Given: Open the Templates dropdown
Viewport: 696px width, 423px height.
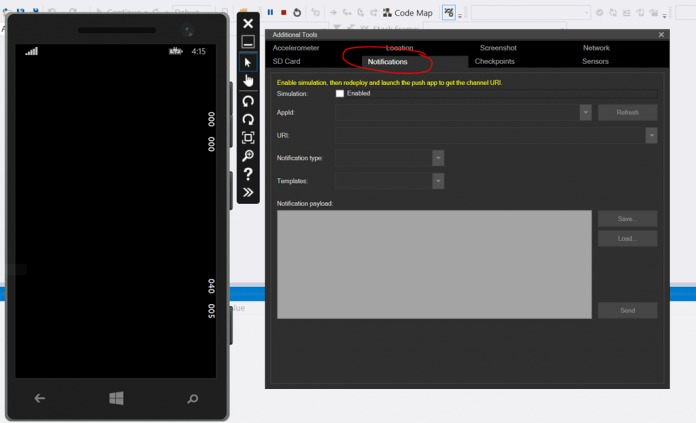Looking at the screenshot, I should pyautogui.click(x=438, y=181).
